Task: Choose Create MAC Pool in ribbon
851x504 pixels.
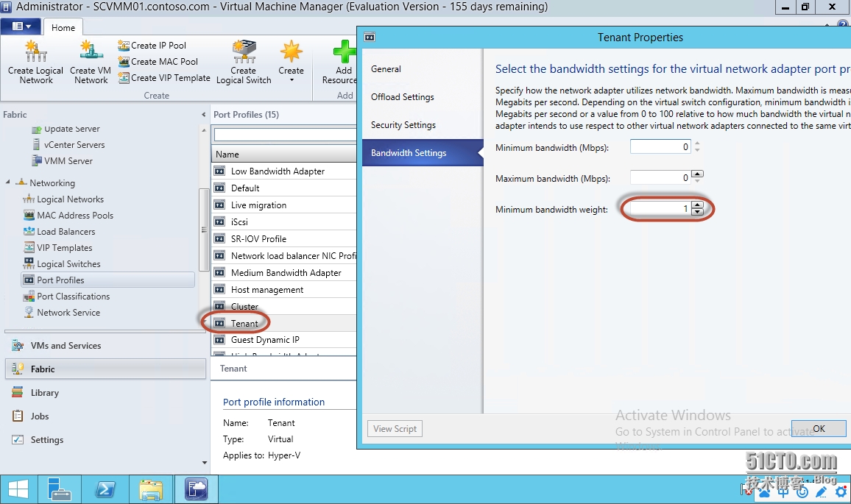Action: coord(158,62)
